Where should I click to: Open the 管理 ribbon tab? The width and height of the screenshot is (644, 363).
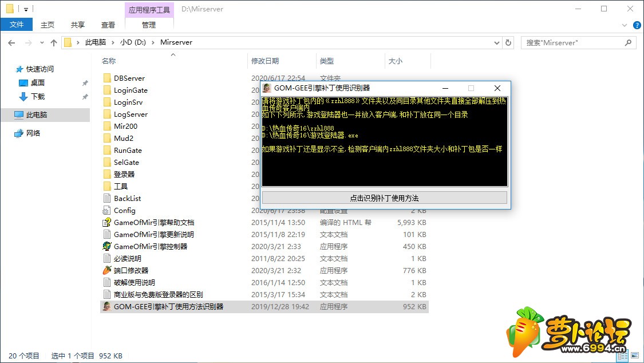[149, 25]
